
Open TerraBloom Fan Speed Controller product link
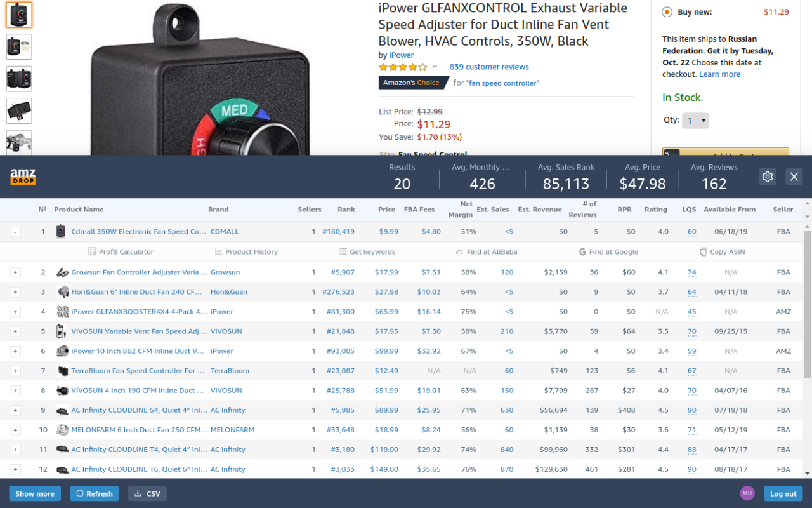[138, 371]
